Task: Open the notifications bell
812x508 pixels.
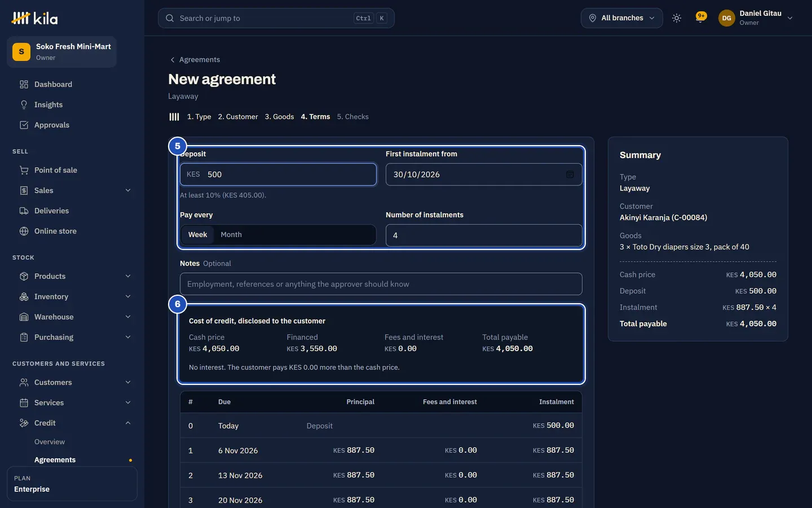Action: (x=701, y=18)
